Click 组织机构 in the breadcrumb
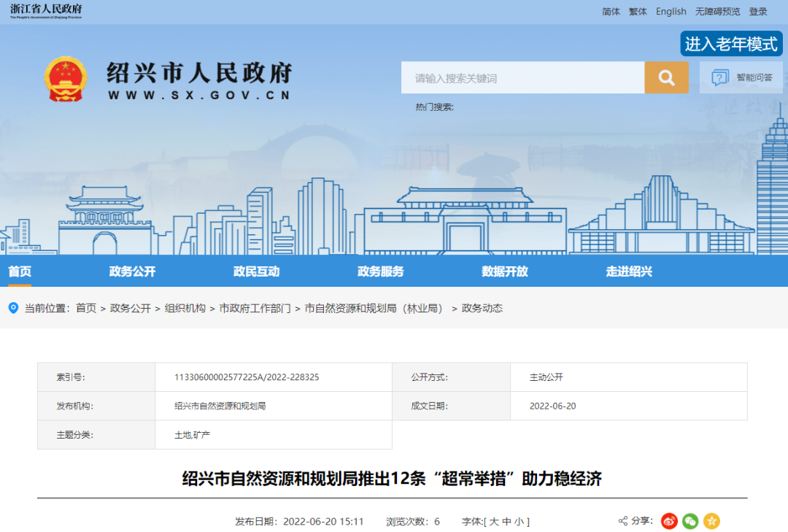788x532 pixels. click(x=185, y=309)
